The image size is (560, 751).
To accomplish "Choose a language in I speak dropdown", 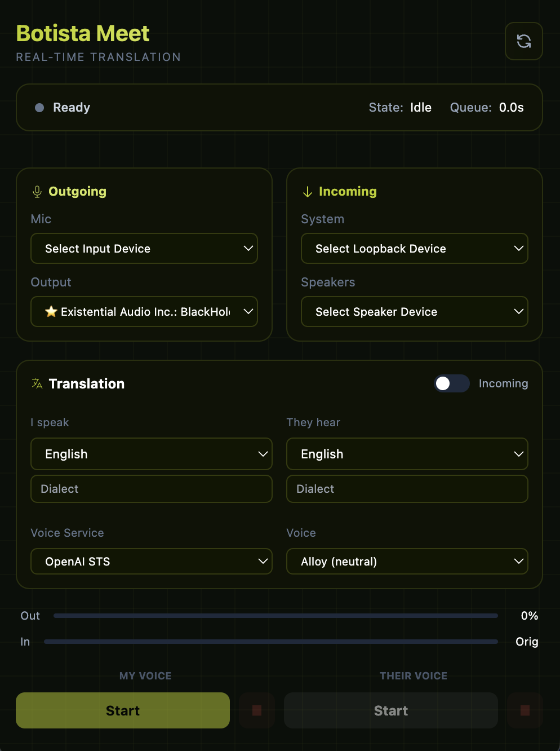I will (151, 454).
